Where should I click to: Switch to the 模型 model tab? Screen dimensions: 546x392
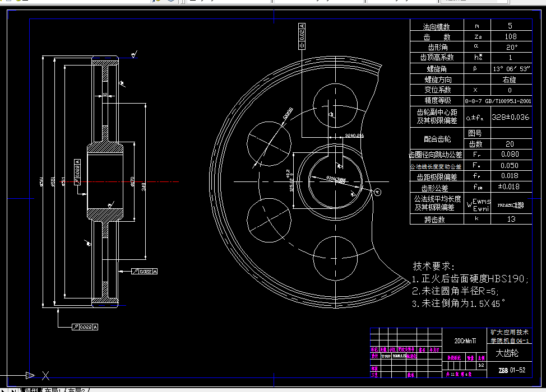[31, 390]
